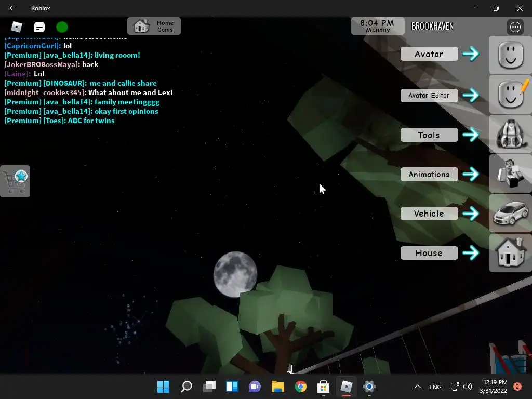Screen dimensions: 532x399
Task: Click the okay first opinions chat message
Action: 81,111
